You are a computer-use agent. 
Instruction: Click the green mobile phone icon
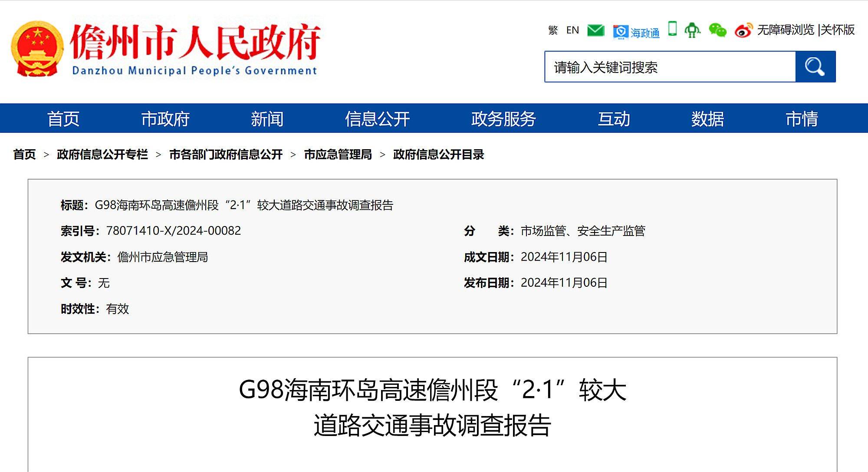(x=672, y=29)
